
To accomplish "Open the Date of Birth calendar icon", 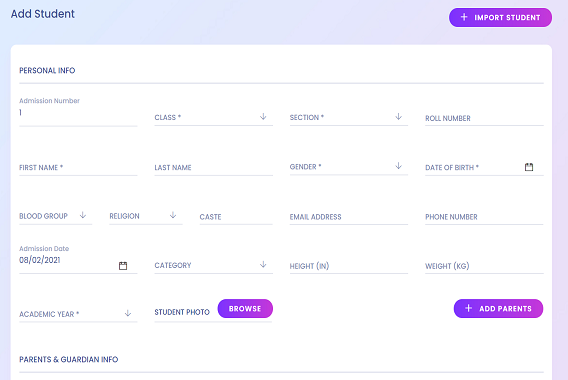I will pos(529,167).
